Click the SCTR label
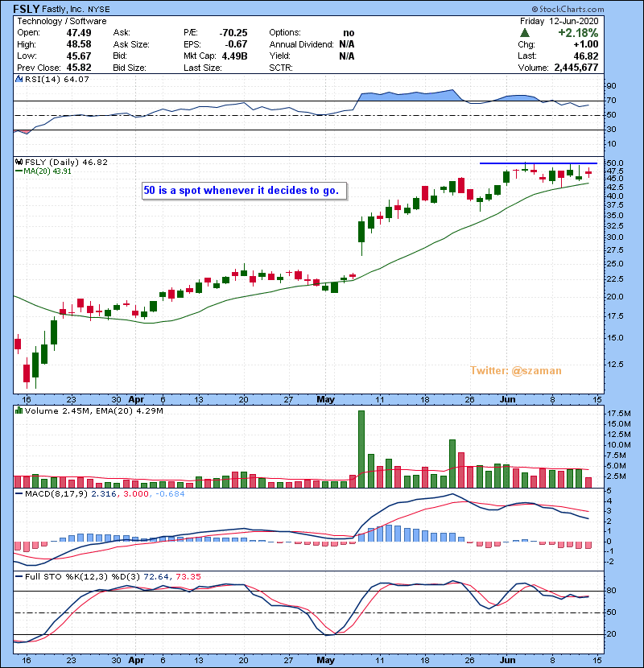Viewport: 644px width, 668px height. [x=281, y=68]
